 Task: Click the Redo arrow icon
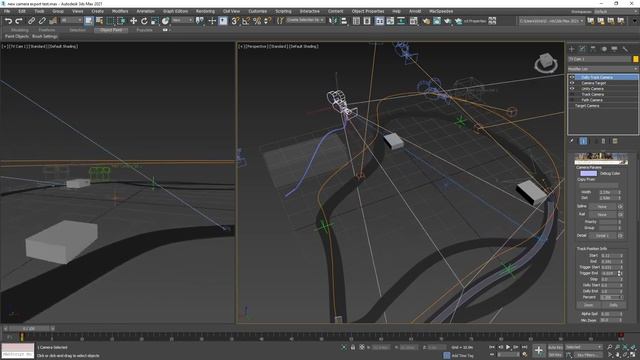click(19, 20)
